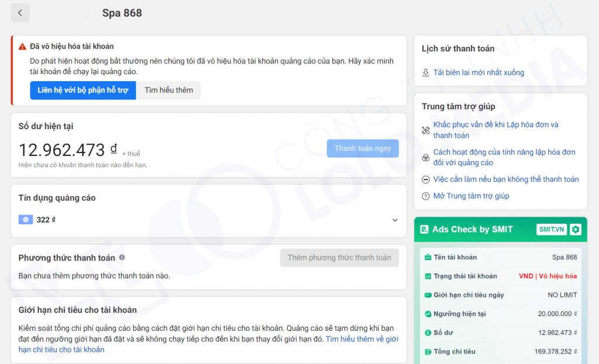Click the question mark Help Center icon
The height and width of the screenshot is (364, 599).
pos(426,196)
